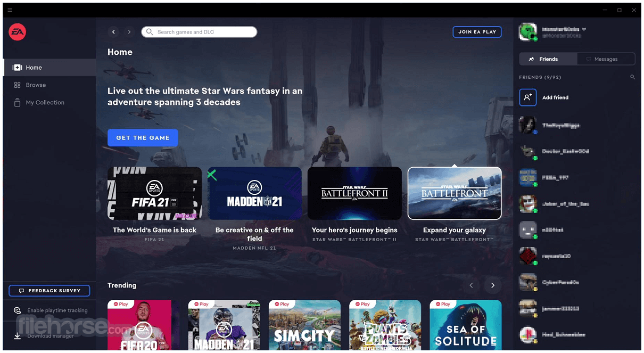Go to Home in the sidebar
644x353 pixels.
tap(49, 68)
